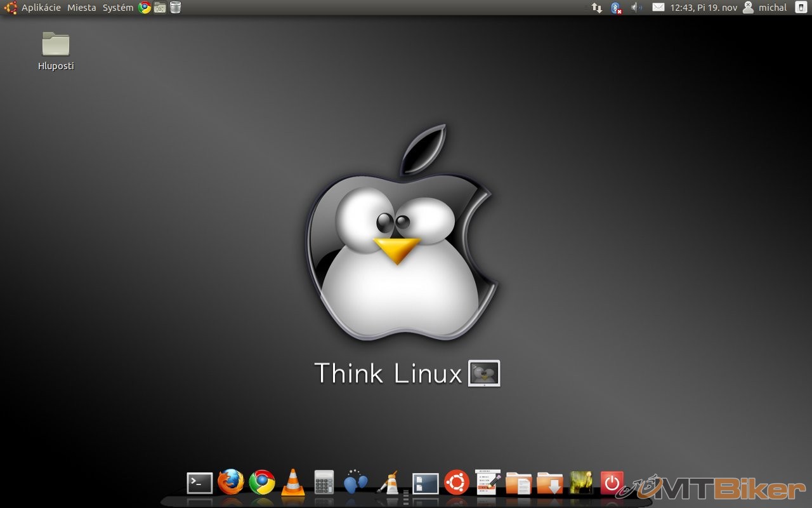Open the blue Pidgin-style chat icon in dock
Image resolution: width=812 pixels, height=508 pixels.
coord(355,483)
